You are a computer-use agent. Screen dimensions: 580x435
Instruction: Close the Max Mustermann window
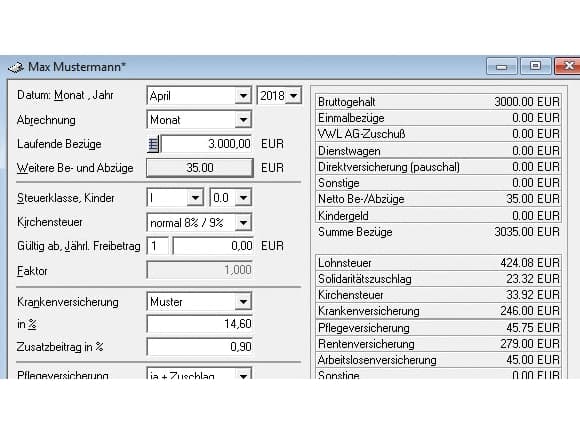[568, 66]
